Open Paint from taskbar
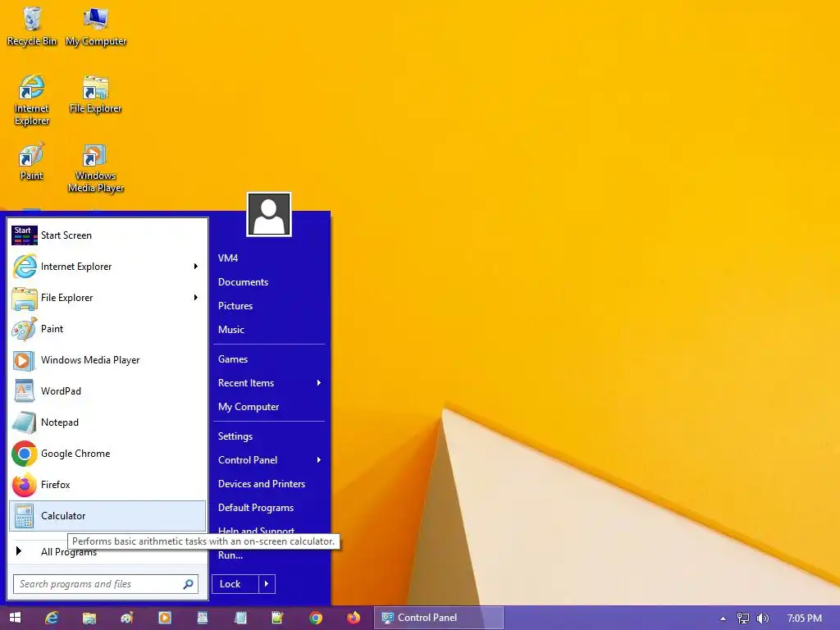The width and height of the screenshot is (840, 630). (127, 618)
